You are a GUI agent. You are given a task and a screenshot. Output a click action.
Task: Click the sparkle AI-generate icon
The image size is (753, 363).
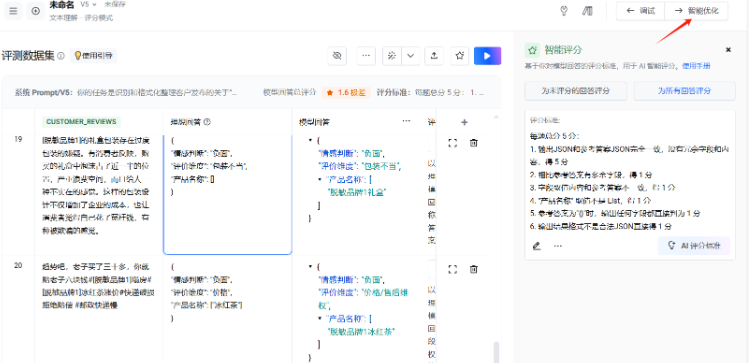(392, 56)
